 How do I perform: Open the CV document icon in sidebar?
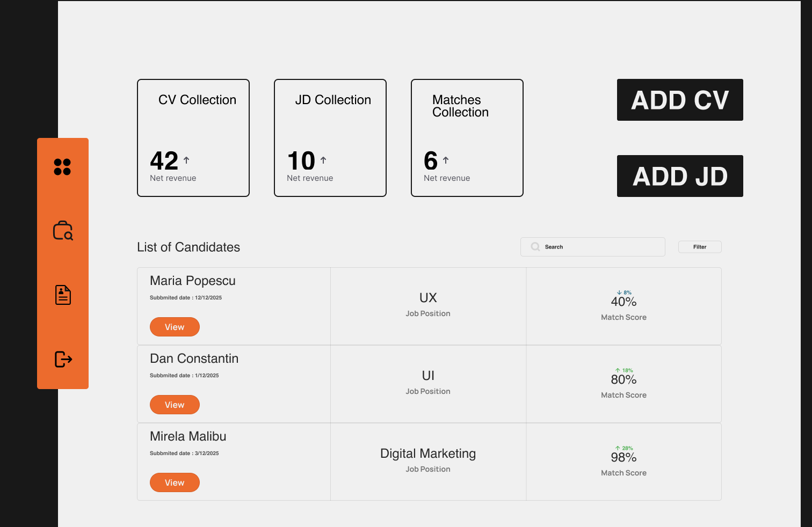point(63,295)
